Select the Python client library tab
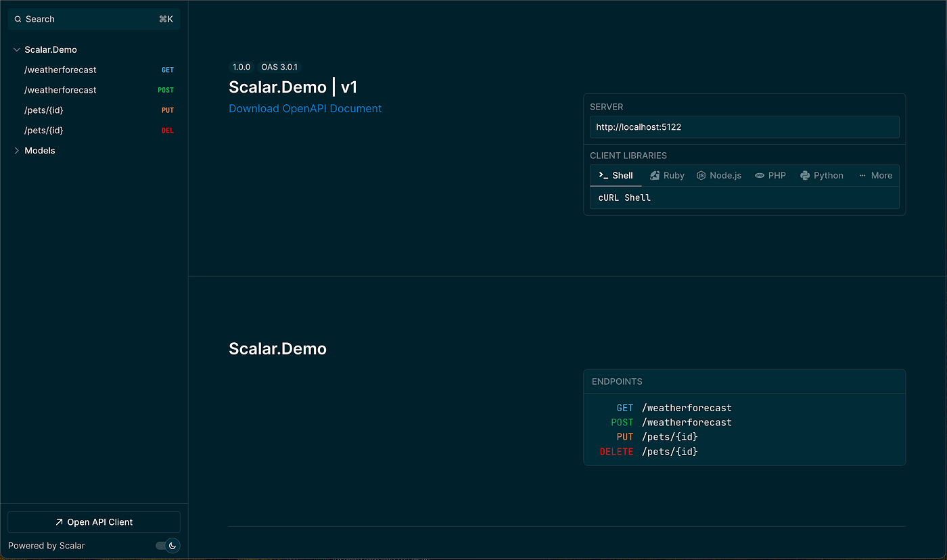 point(822,175)
